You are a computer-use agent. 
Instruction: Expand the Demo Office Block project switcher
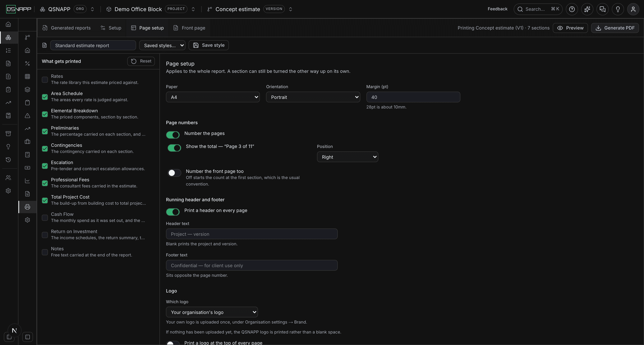tap(193, 9)
